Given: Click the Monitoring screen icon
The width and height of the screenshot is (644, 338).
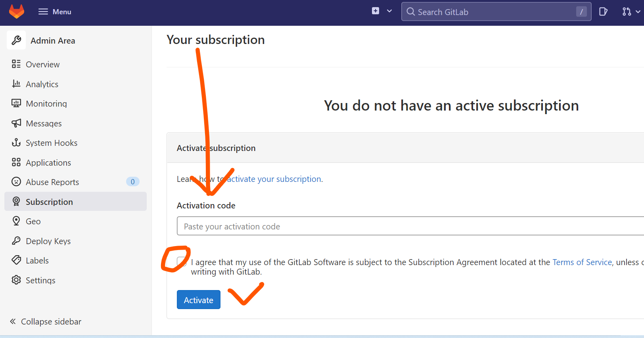Looking at the screenshot, I should pyautogui.click(x=16, y=103).
